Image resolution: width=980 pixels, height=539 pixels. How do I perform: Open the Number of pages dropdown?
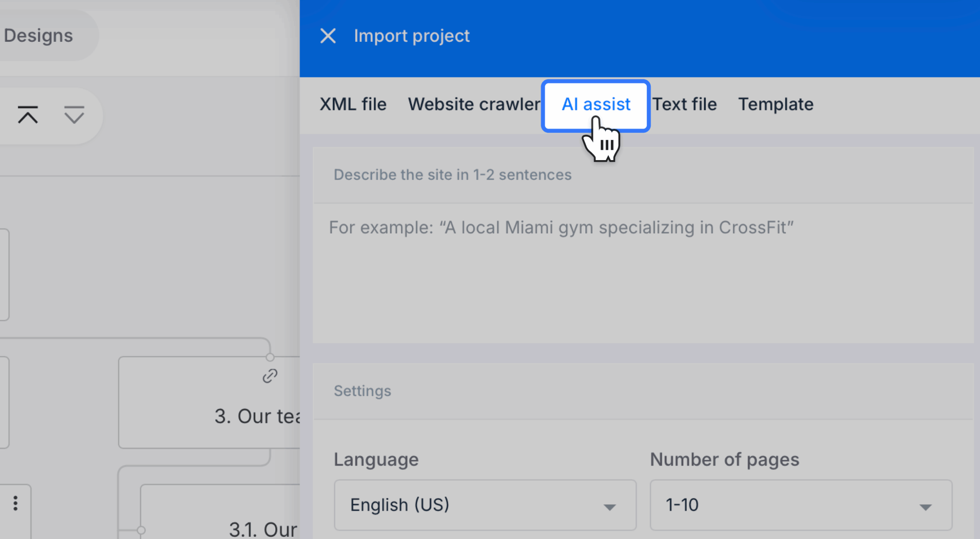801,505
